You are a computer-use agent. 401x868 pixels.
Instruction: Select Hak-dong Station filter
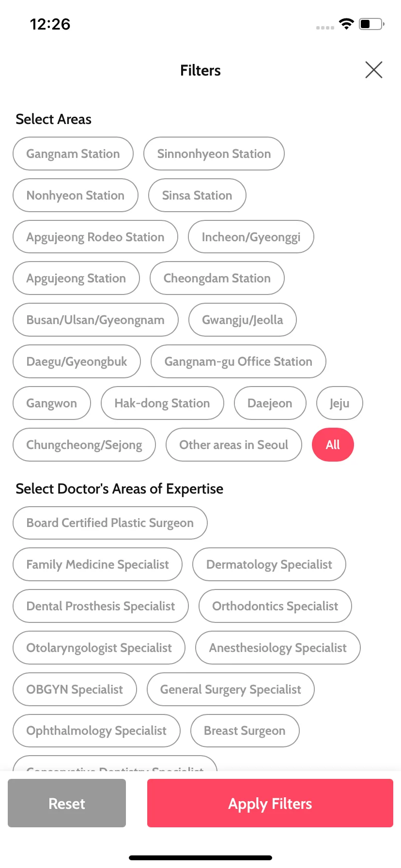tap(162, 403)
